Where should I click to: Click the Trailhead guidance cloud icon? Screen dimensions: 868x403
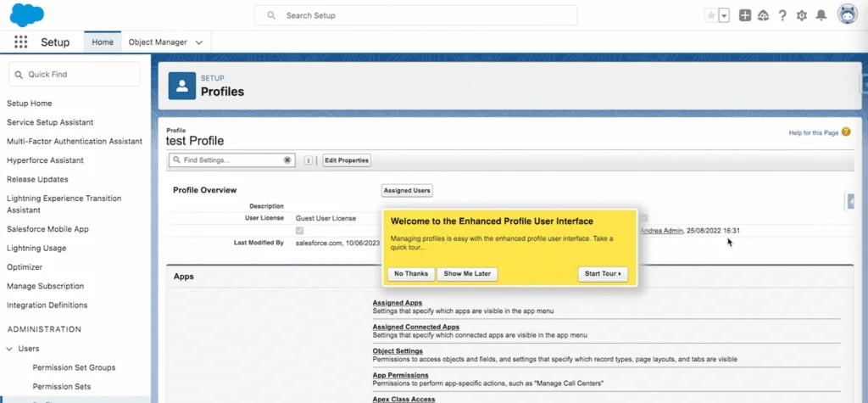(x=764, y=15)
